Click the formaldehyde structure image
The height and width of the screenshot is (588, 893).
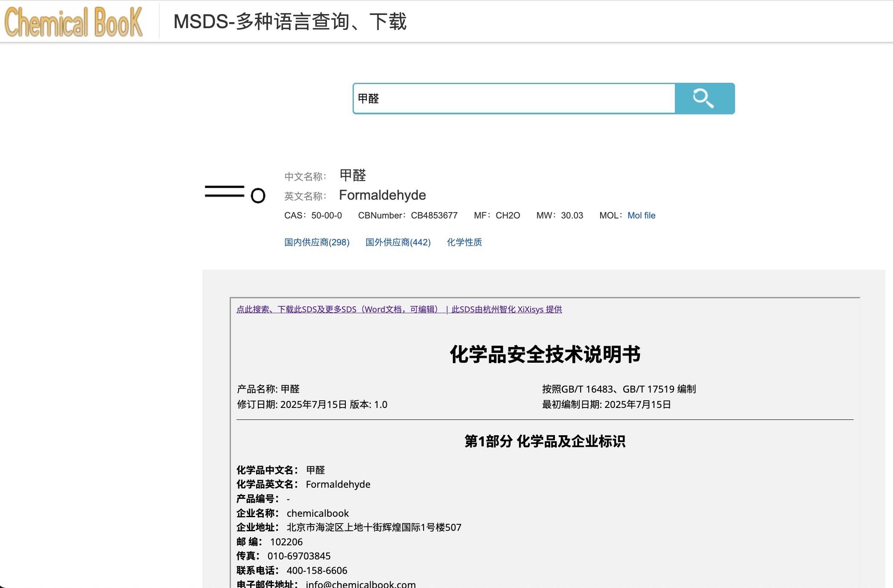point(235,194)
